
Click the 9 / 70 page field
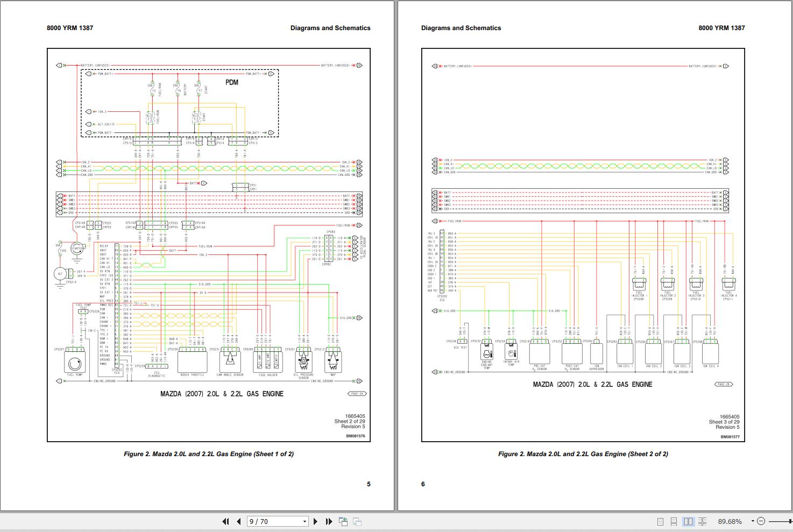[273, 521]
